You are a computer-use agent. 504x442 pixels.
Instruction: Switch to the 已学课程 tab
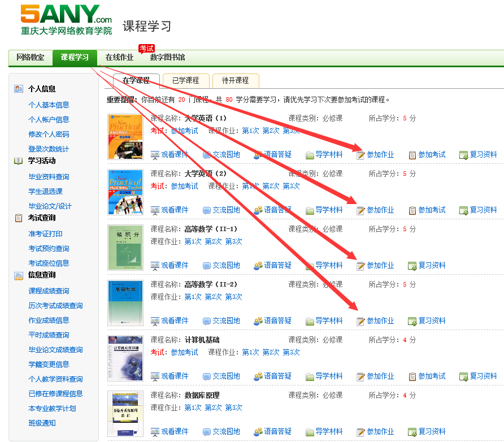[185, 81]
